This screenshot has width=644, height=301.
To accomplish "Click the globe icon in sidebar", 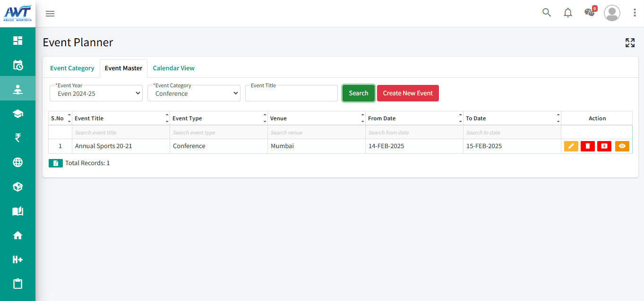I will tap(17, 162).
